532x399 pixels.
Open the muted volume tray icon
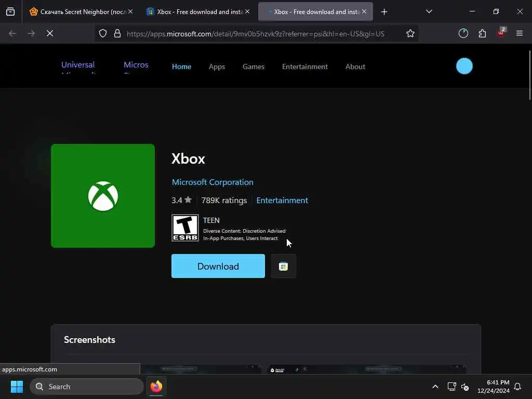pyautogui.click(x=465, y=387)
